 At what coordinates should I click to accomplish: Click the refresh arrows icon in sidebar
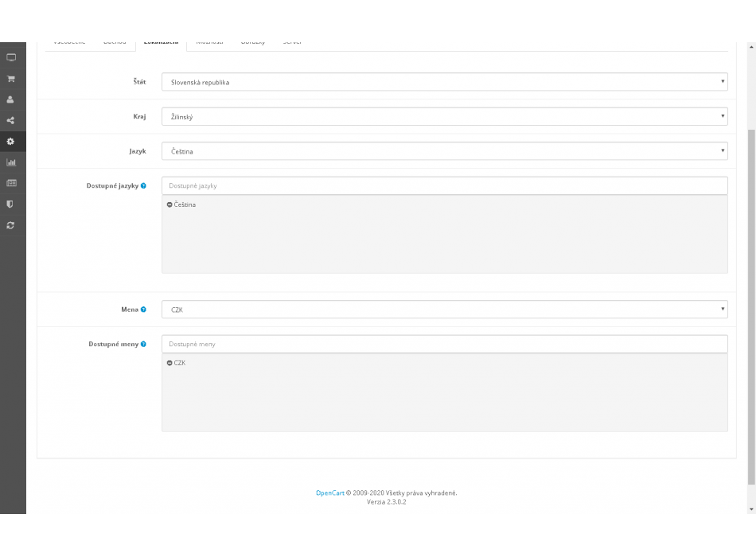(x=10, y=225)
